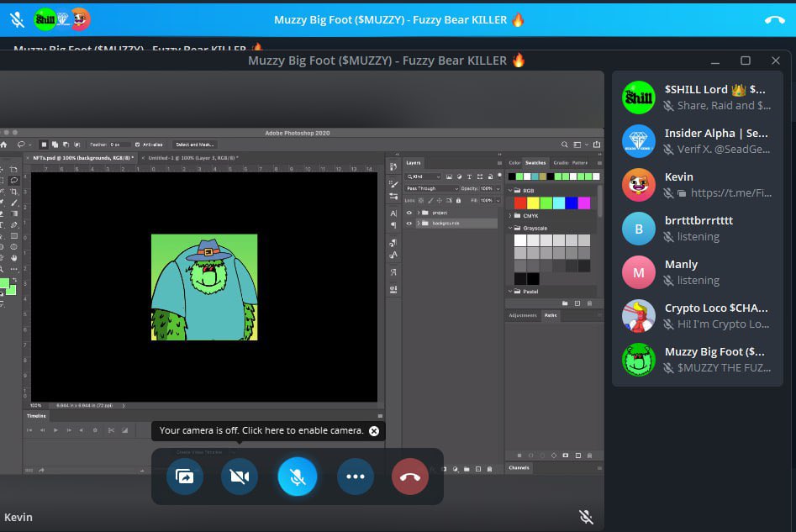
Task: Select Insider Alpha participant
Action: 698,141
